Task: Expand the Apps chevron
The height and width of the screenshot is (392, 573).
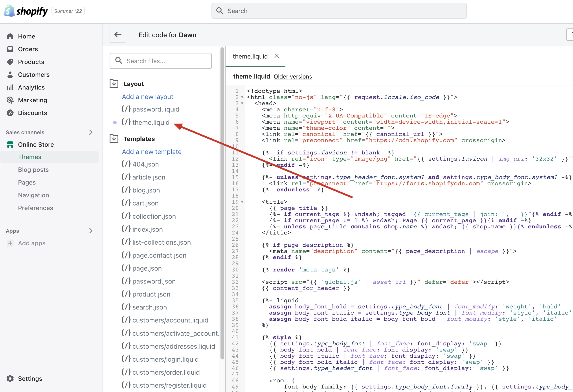Action: pos(91,231)
